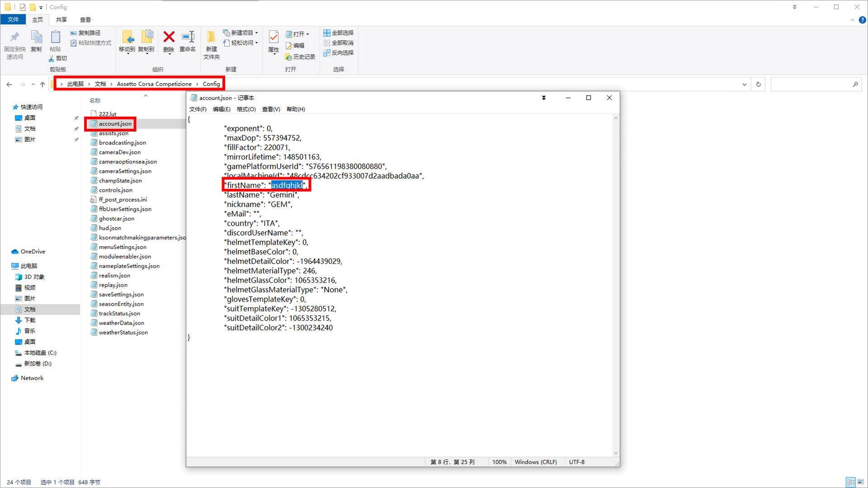The width and height of the screenshot is (868, 488).
Task: Click the Cut scissors icon
Action: click(x=51, y=58)
